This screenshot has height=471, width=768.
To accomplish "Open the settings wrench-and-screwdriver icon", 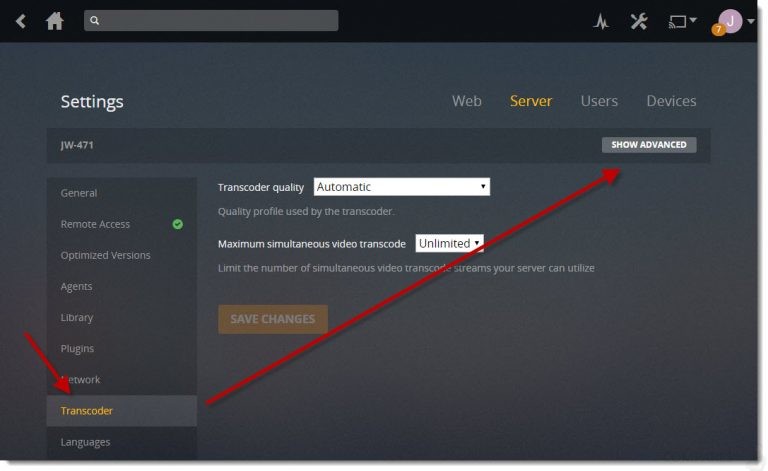I will click(x=639, y=21).
